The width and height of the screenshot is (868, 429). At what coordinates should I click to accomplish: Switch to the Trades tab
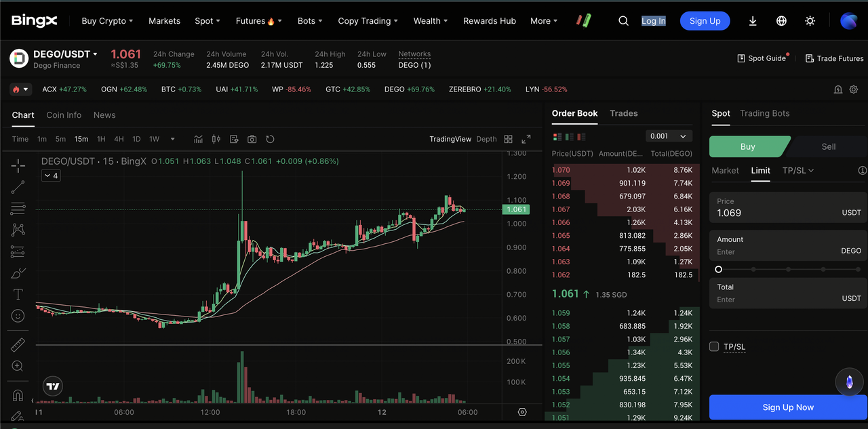(x=623, y=113)
